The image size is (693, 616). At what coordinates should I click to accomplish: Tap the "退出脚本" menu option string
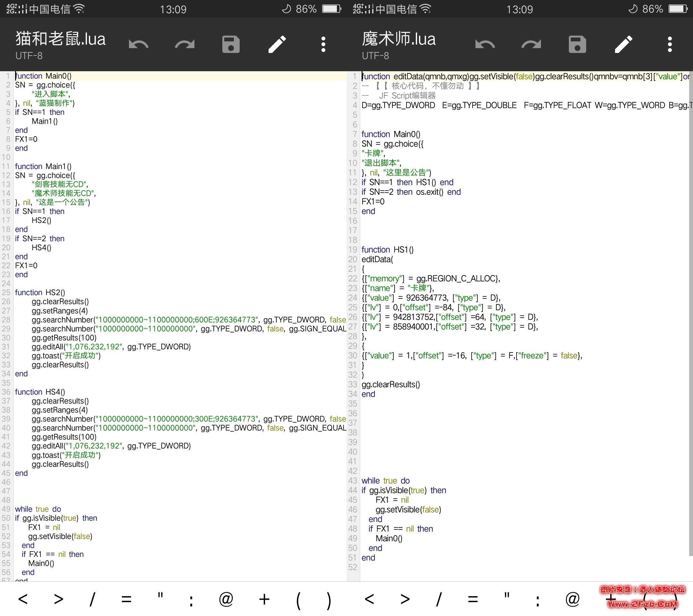381,163
